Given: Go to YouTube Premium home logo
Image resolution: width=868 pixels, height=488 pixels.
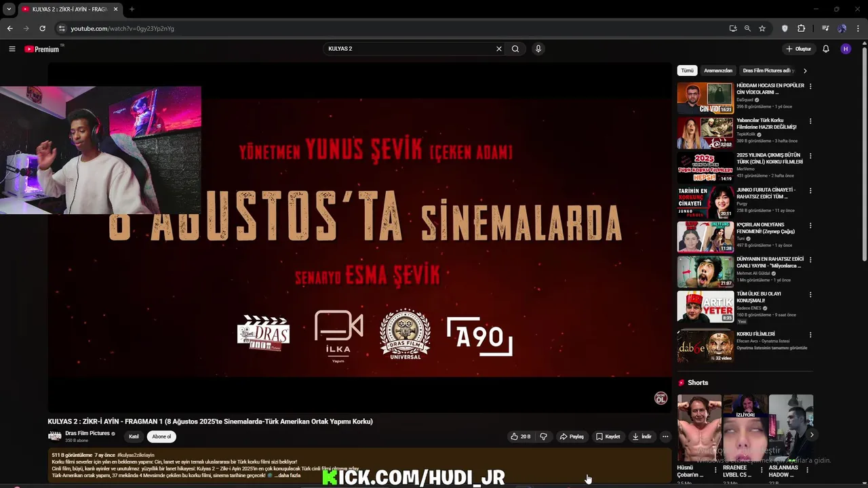Looking at the screenshot, I should 42,49.
